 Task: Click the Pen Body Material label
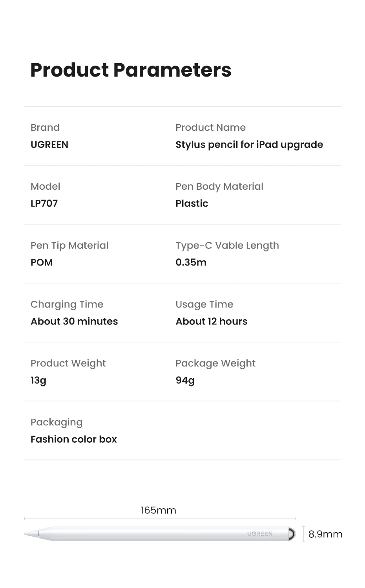(219, 186)
